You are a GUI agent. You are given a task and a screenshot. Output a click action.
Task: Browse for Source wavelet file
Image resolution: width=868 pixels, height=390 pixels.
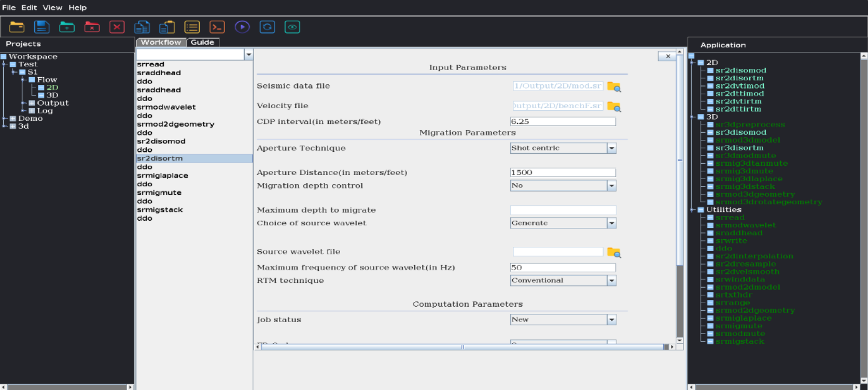coord(614,253)
